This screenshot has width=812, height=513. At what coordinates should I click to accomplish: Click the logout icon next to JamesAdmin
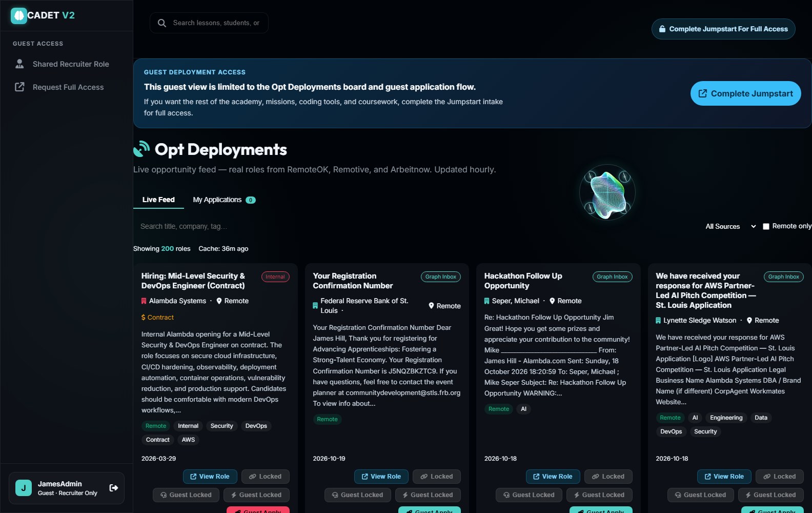click(x=114, y=488)
